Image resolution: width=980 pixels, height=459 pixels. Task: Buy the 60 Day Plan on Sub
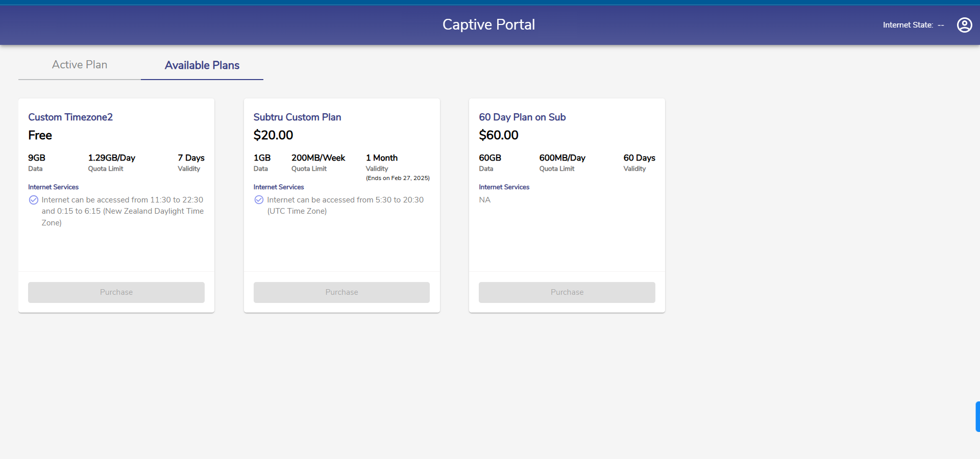(x=567, y=292)
